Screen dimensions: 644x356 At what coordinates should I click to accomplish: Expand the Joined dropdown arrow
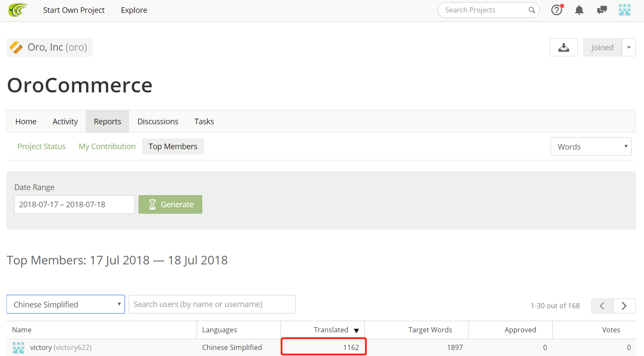[x=629, y=47]
